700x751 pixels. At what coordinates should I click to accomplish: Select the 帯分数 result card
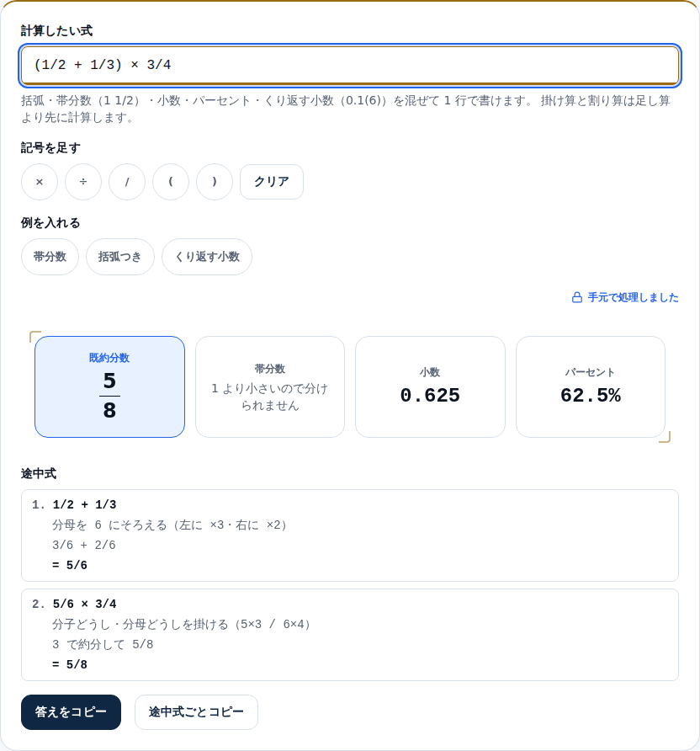tap(270, 386)
